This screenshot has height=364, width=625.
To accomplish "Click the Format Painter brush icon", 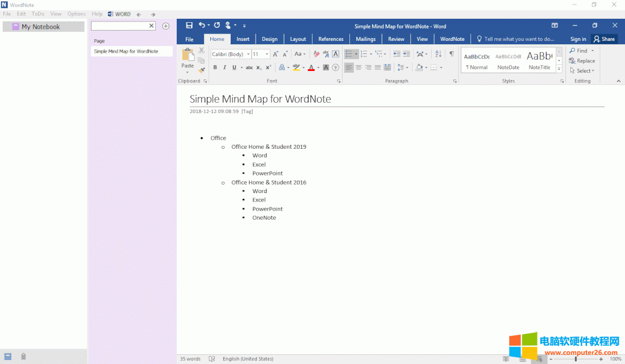I will (202, 70).
